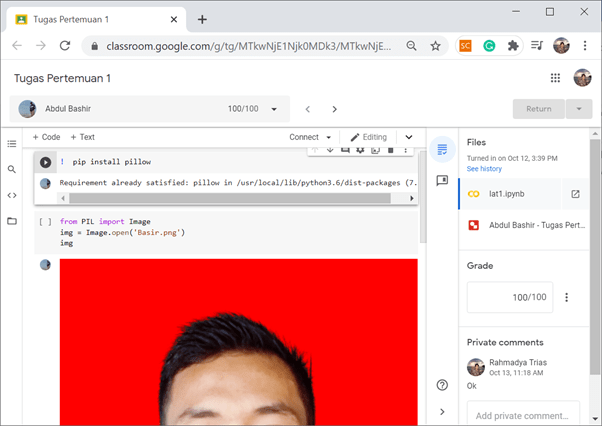Image resolution: width=602 pixels, height=426 pixels.
Task: Open the Colab search sidebar icon
Action: pyautogui.click(x=12, y=170)
